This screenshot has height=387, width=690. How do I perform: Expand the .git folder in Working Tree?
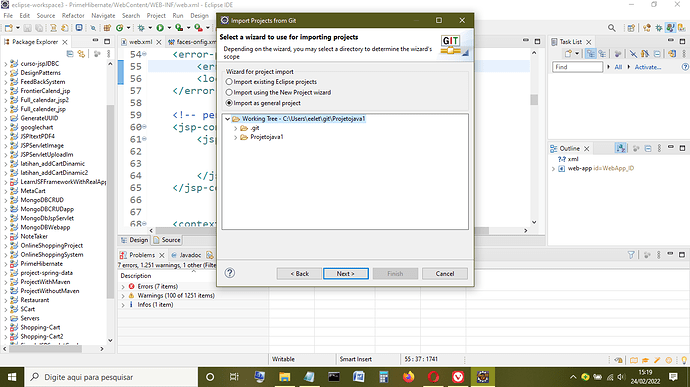point(236,128)
